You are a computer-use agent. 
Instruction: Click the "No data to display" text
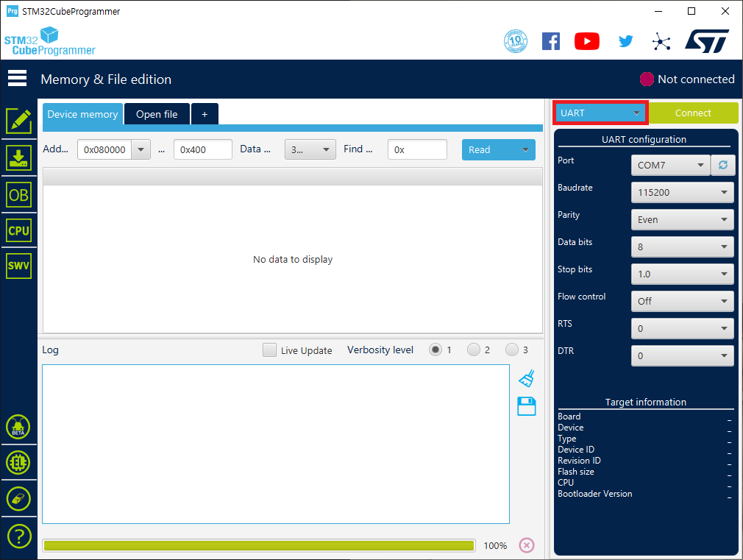coord(293,259)
